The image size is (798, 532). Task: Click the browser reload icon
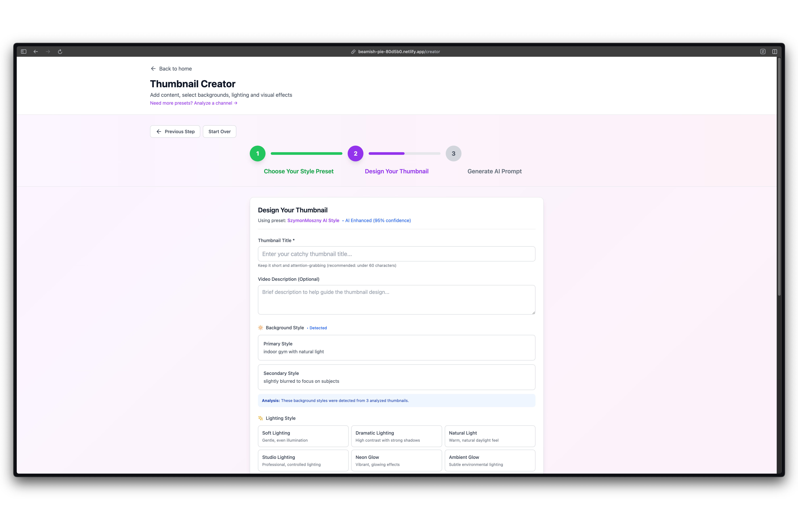pyautogui.click(x=60, y=51)
